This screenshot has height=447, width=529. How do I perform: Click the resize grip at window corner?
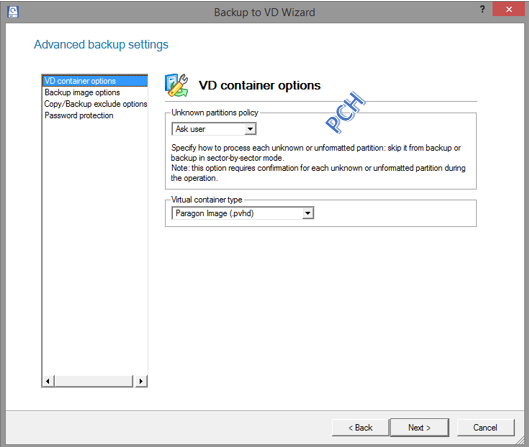521,439
